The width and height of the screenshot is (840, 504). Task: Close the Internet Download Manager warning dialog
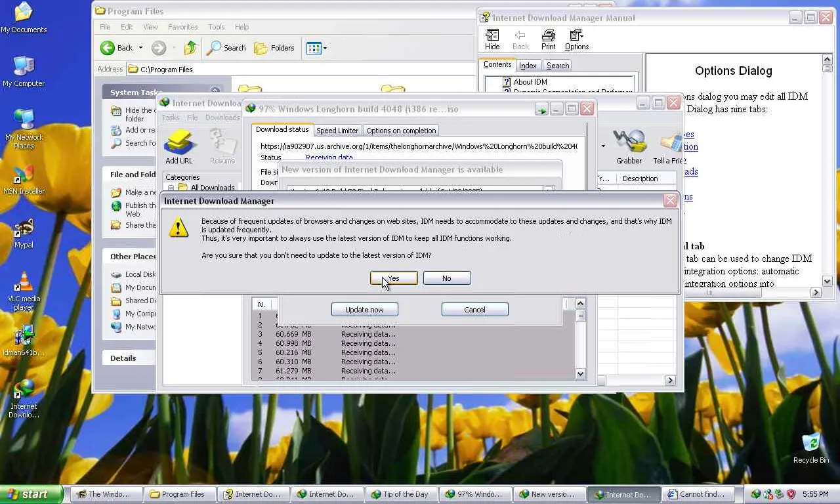pyautogui.click(x=670, y=201)
